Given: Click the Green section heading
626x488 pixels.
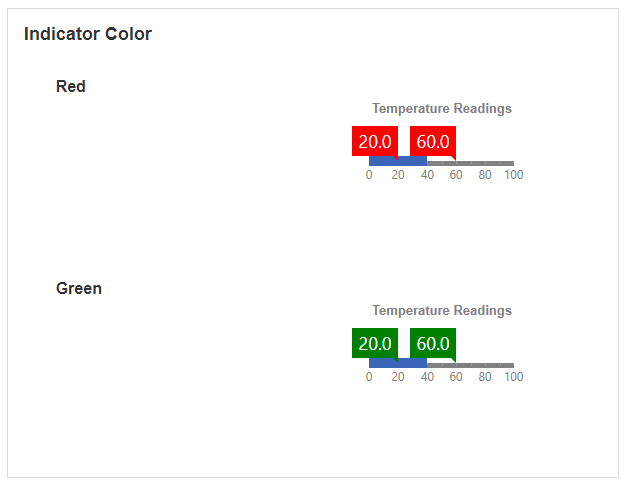Looking at the screenshot, I should pyautogui.click(x=79, y=289).
